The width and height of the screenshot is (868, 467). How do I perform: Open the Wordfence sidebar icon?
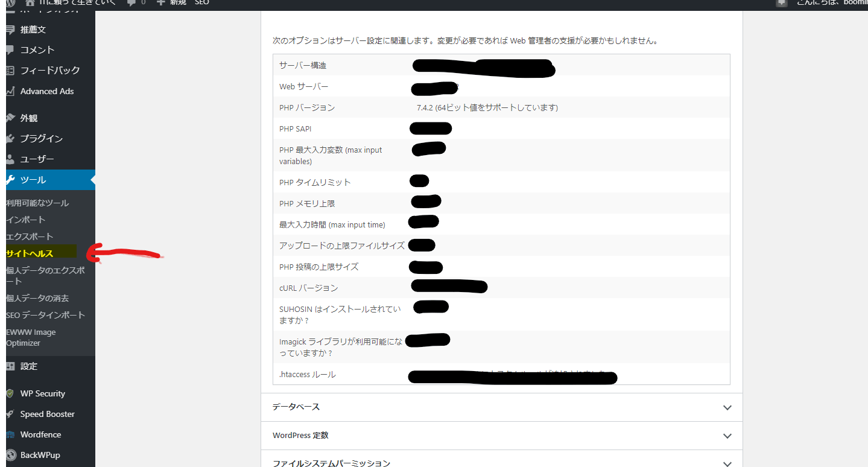click(x=10, y=434)
